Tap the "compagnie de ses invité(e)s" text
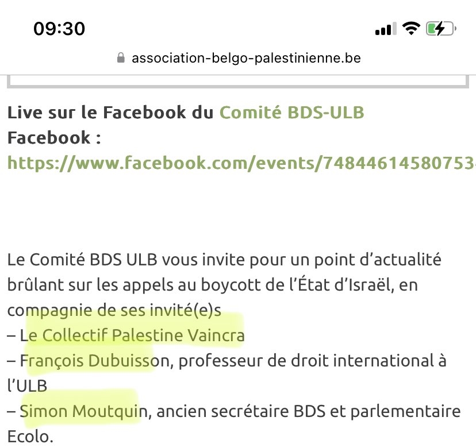Screen dimensions: 476x448 coord(115,310)
